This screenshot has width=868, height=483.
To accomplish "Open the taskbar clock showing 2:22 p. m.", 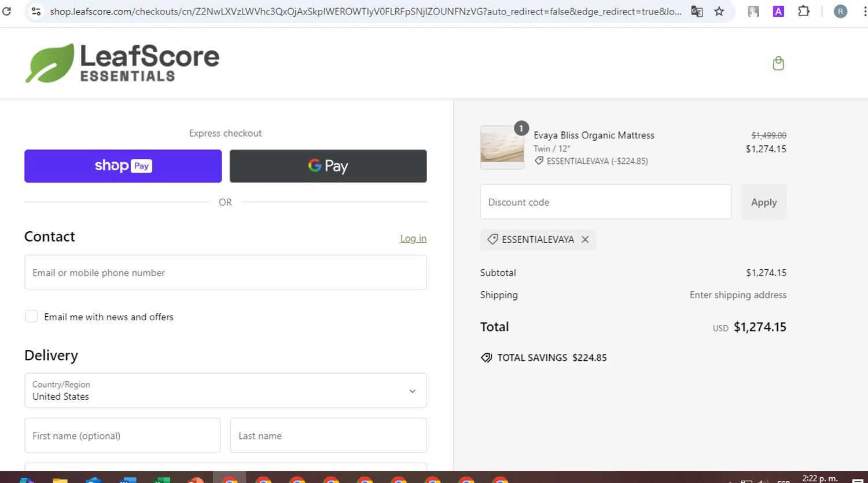I will tap(820, 478).
